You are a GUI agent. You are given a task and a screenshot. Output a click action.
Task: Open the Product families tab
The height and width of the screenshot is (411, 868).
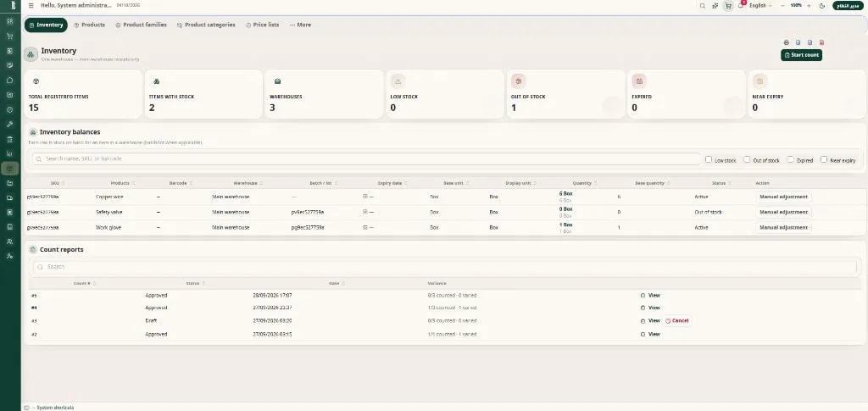tap(142, 25)
